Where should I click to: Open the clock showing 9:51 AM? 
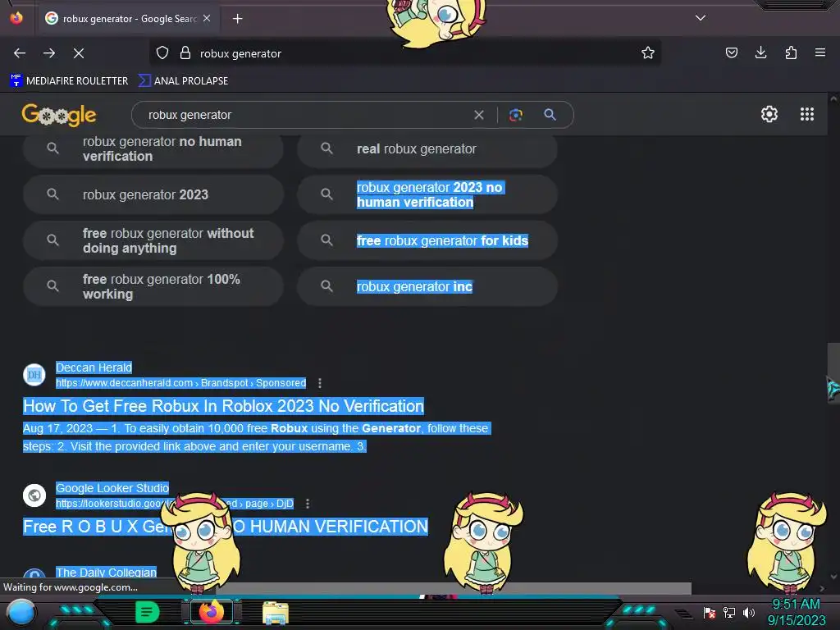796,612
